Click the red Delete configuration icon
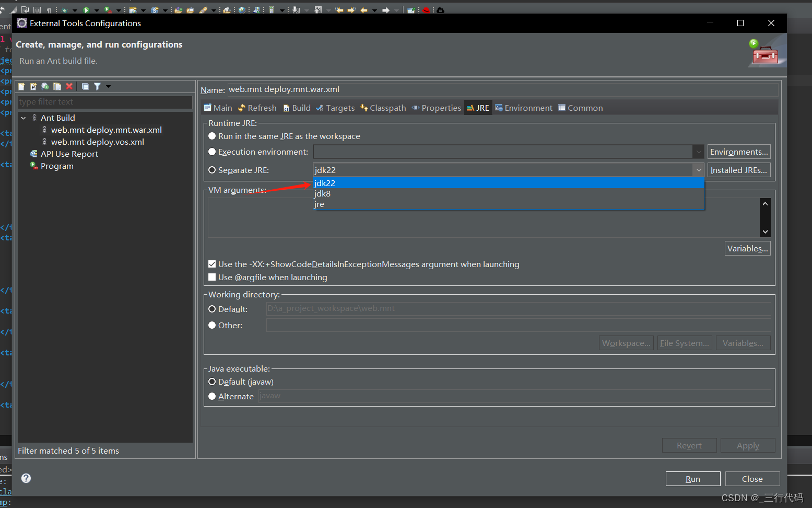 point(69,86)
